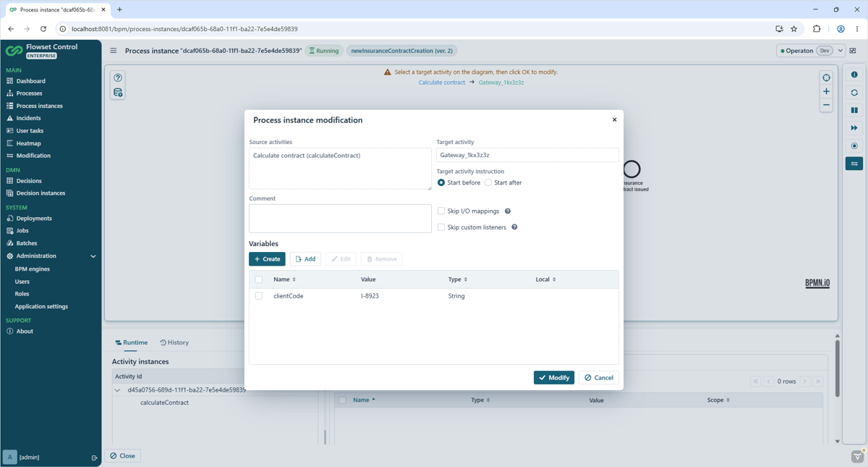Click the refresh icon in right toolbar
868x467 pixels.
pos(854,93)
